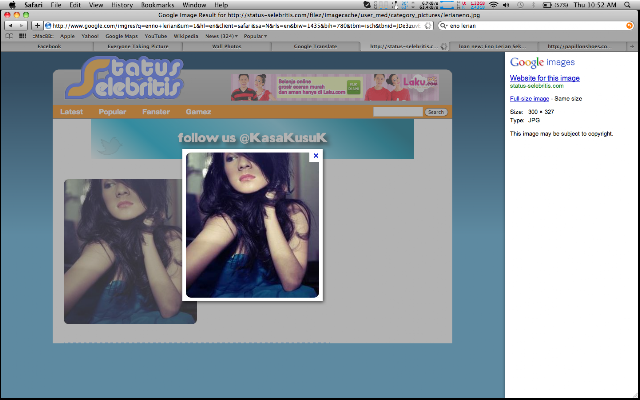Switch to the Google Translate tab

click(316, 46)
